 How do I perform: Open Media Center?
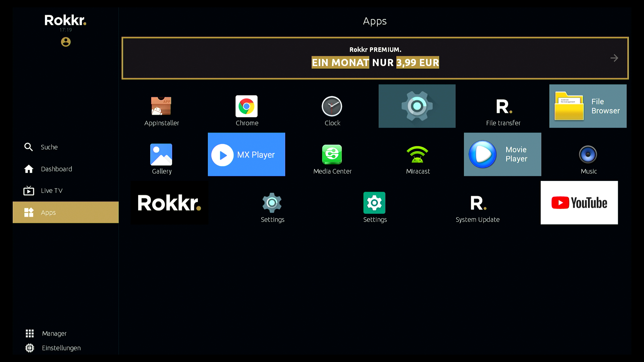332,159
